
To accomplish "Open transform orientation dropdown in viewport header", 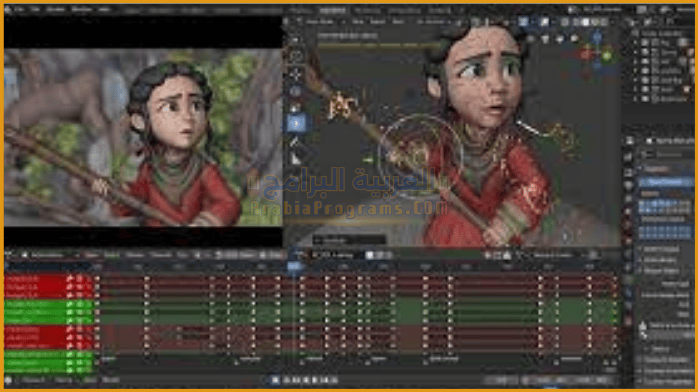I will (434, 21).
